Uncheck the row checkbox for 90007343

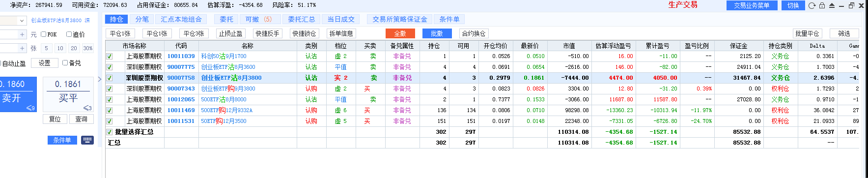[x=110, y=89]
